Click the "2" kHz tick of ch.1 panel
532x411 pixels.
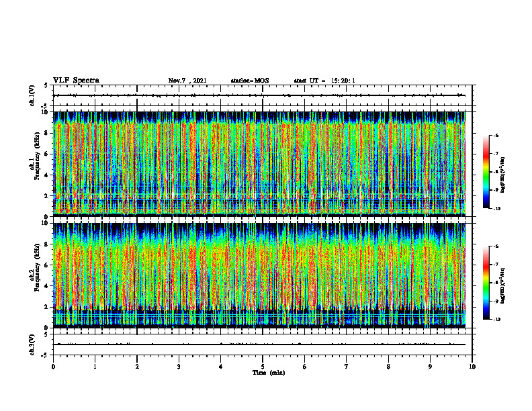click(x=47, y=195)
